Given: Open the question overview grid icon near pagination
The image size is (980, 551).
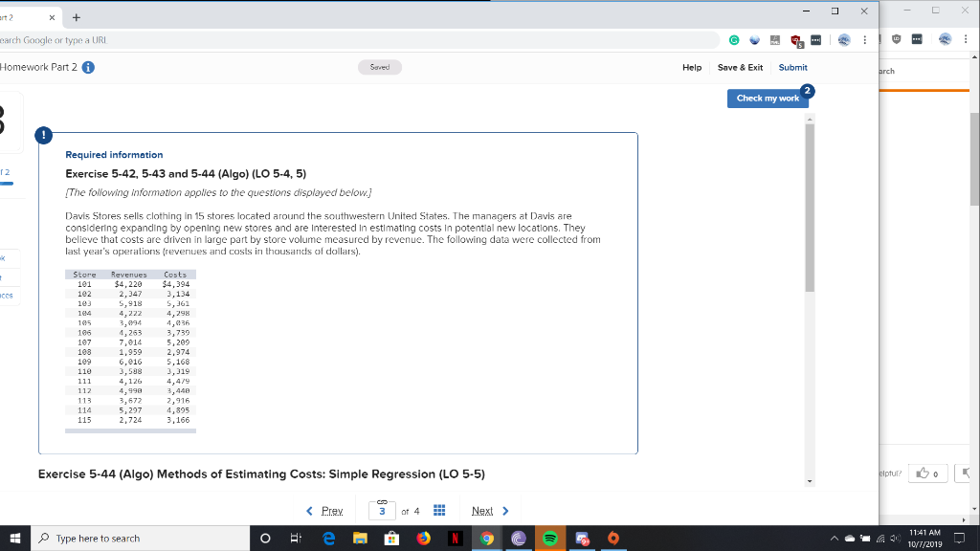Looking at the screenshot, I should tap(439, 511).
